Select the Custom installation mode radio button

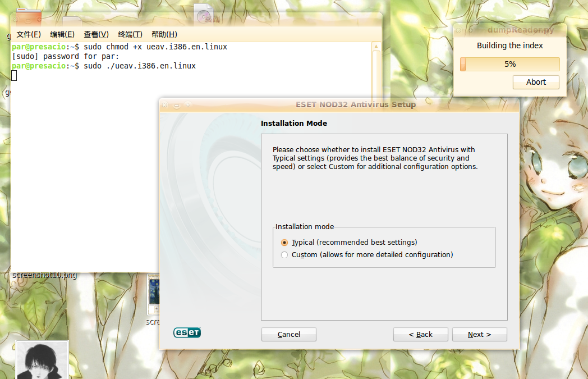click(x=284, y=255)
